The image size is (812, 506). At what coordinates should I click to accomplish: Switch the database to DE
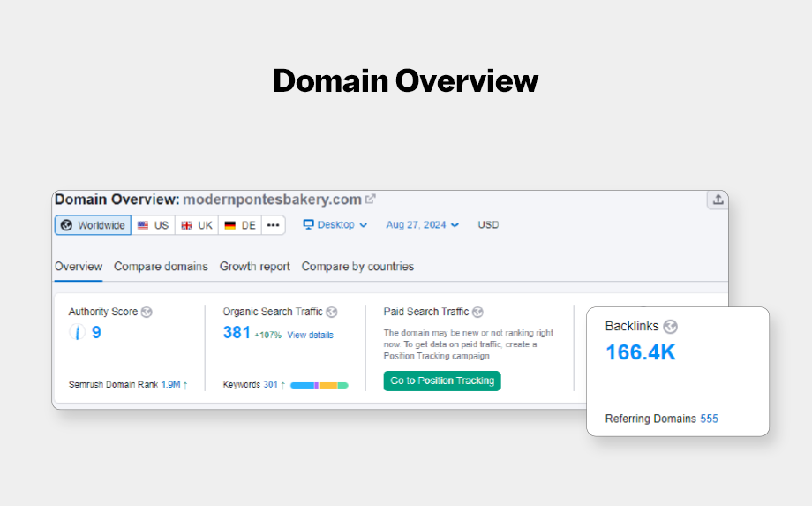click(x=240, y=225)
